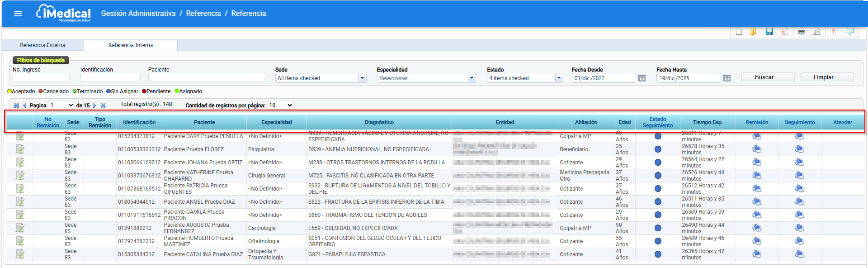The image size is (868, 268).
Task: Open records per page selector
Action: click(x=280, y=105)
